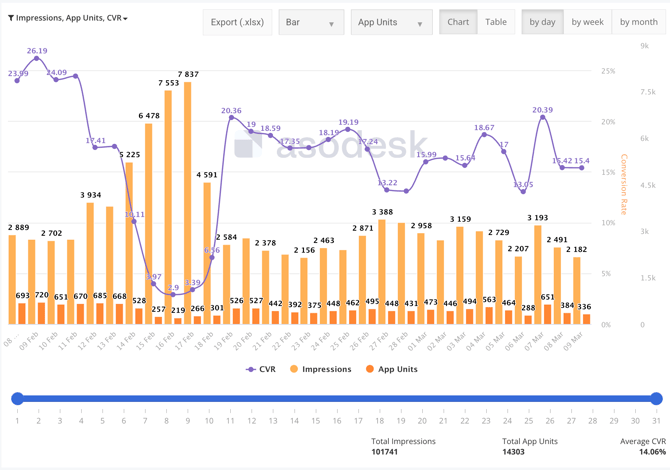This screenshot has height=470, width=670.
Task: Expand the Bar chart type dropdown
Action: [x=310, y=22]
